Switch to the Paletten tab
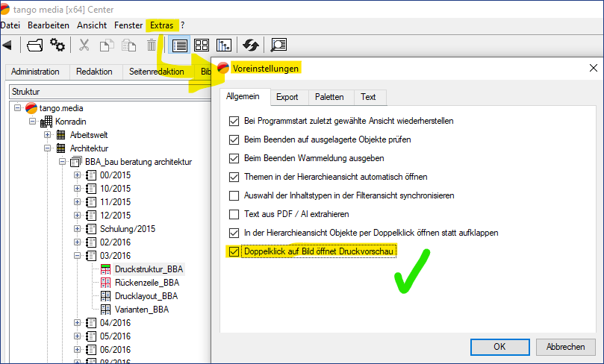Viewport: 604px width, 364px height. click(329, 97)
